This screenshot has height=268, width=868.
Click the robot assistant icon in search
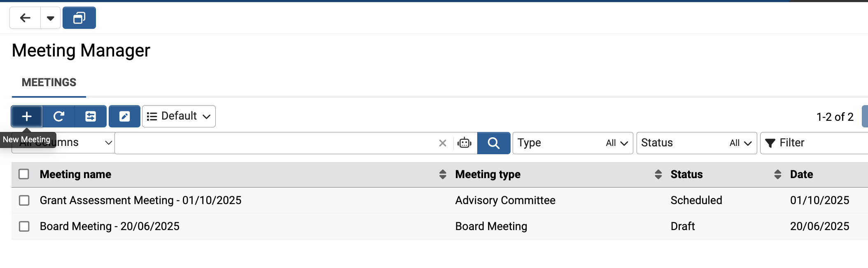464,143
